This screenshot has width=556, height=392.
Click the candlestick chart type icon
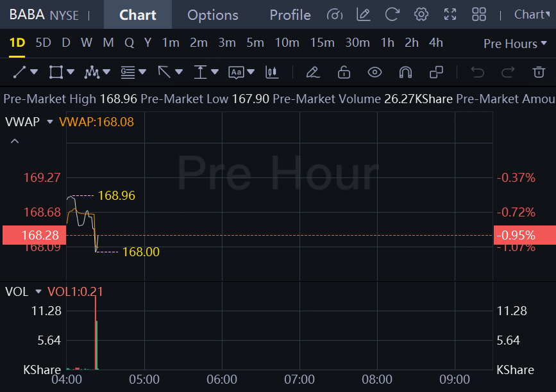point(272,72)
